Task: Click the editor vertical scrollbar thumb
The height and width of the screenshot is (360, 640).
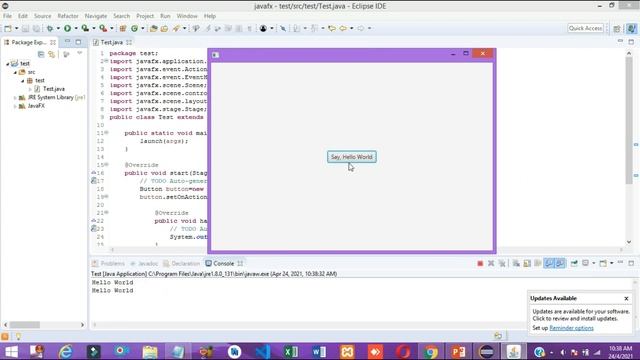Action: [x=629, y=120]
